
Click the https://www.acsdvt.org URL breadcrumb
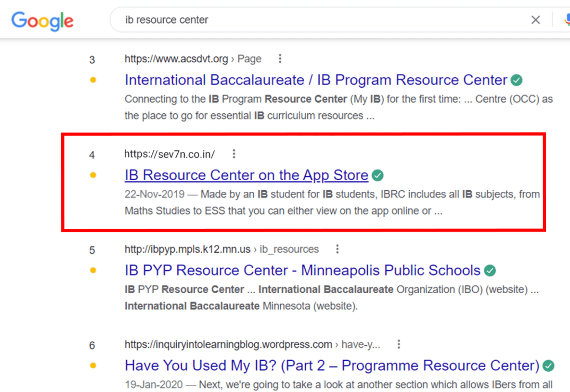click(x=176, y=59)
